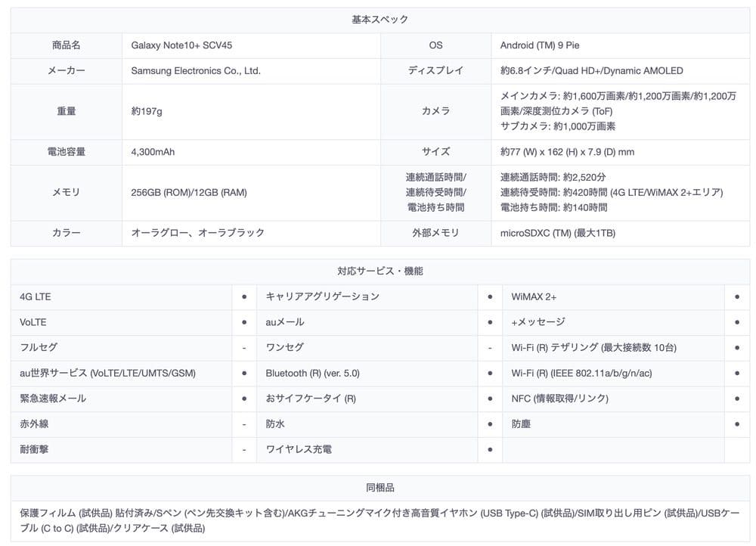Click the Galaxy Note10+ SCV45 product name

[x=181, y=45]
